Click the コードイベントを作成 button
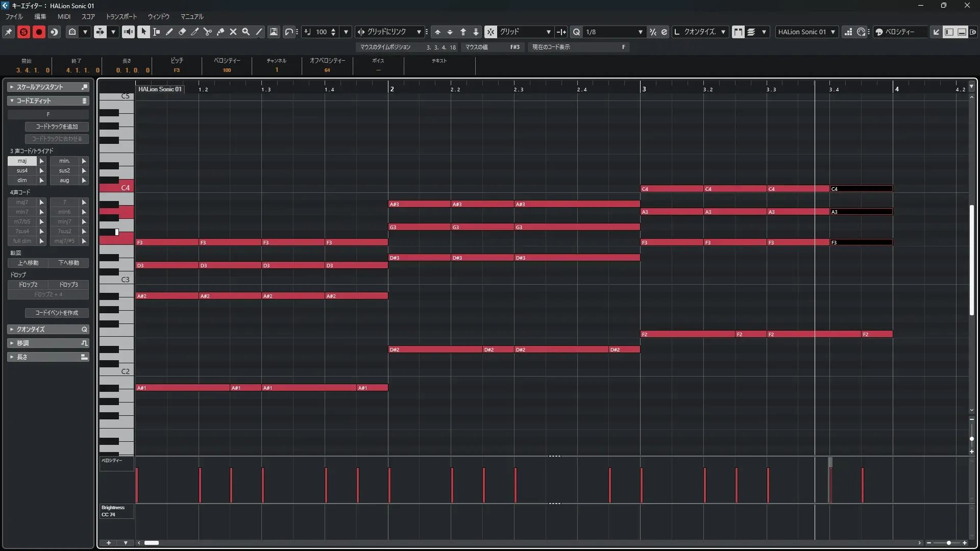 (x=57, y=313)
